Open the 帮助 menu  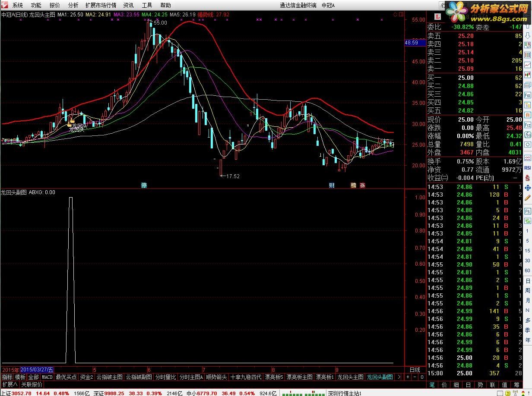(x=165, y=5)
